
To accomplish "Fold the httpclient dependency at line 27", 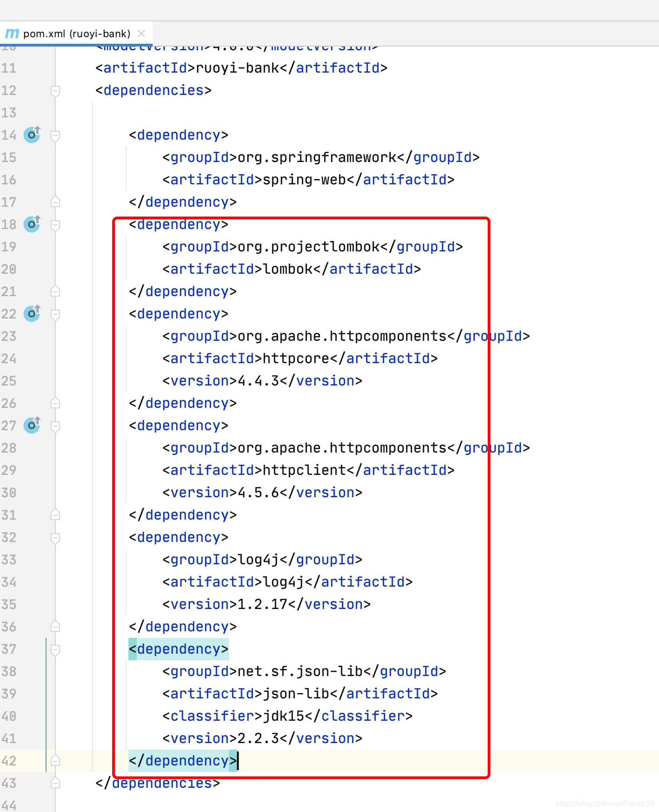I will coord(55,426).
